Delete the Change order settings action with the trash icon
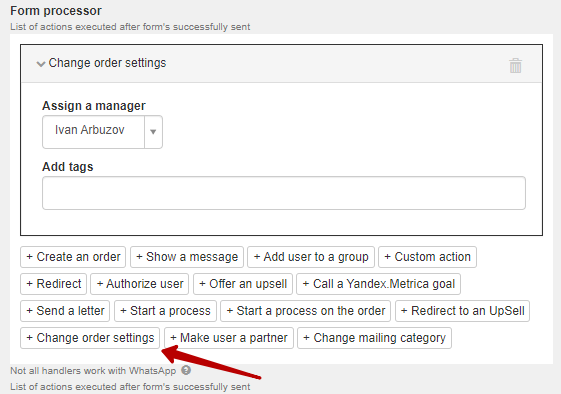561x394 pixels. [515, 65]
